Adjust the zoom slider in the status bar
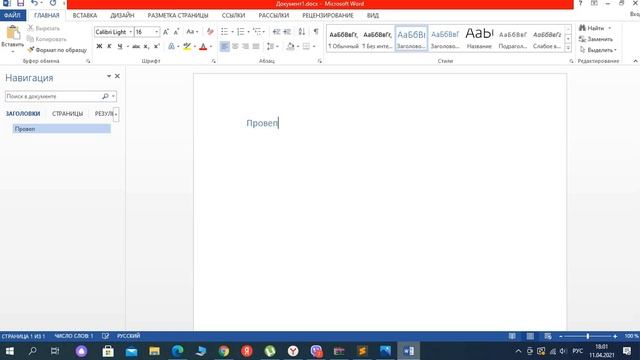640x360 pixels. tap(588, 336)
